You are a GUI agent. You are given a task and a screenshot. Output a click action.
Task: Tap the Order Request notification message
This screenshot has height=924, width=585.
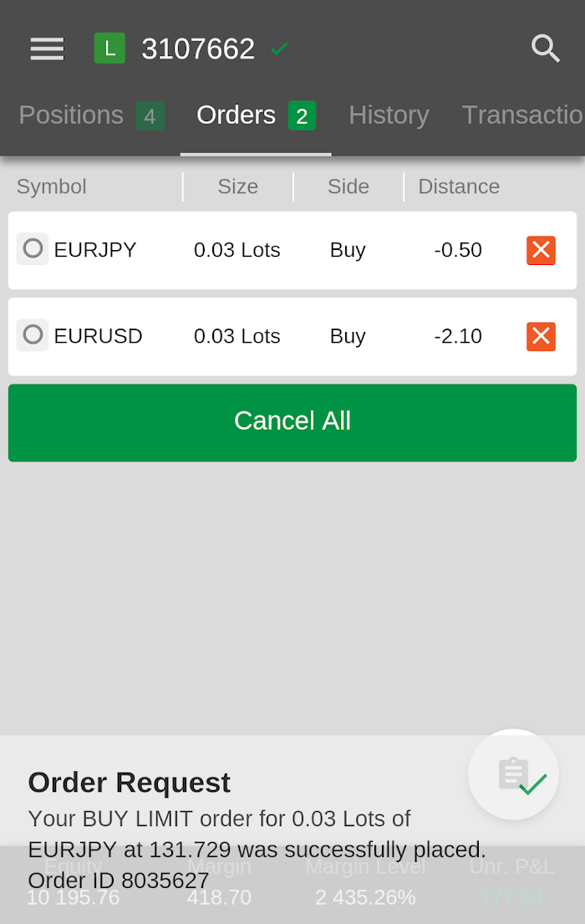click(x=257, y=831)
